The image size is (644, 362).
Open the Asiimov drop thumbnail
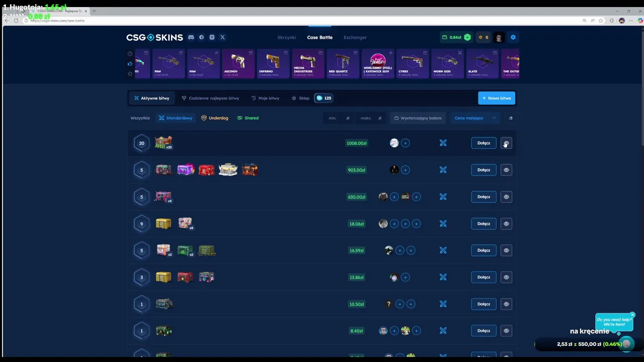[238, 63]
